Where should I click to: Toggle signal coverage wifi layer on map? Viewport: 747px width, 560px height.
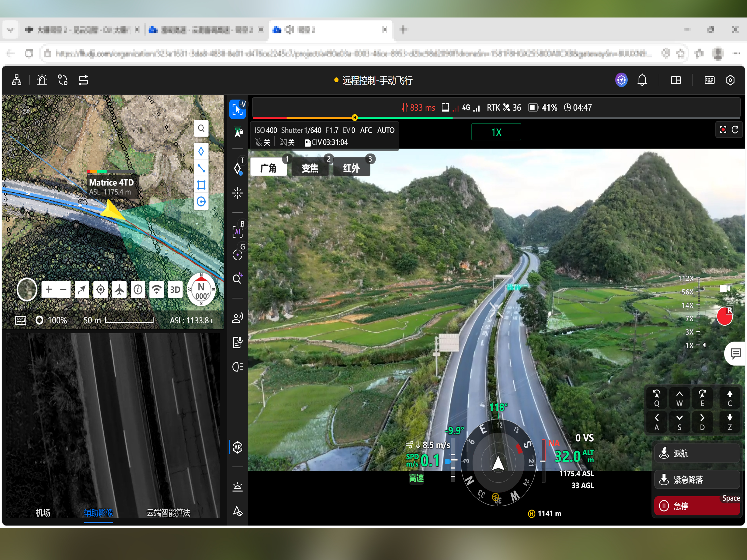coord(156,289)
